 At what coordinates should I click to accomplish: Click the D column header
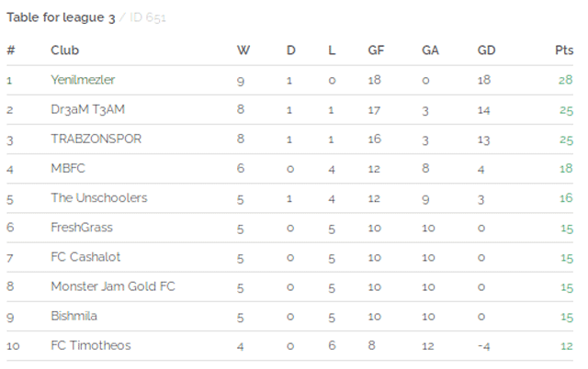291,50
